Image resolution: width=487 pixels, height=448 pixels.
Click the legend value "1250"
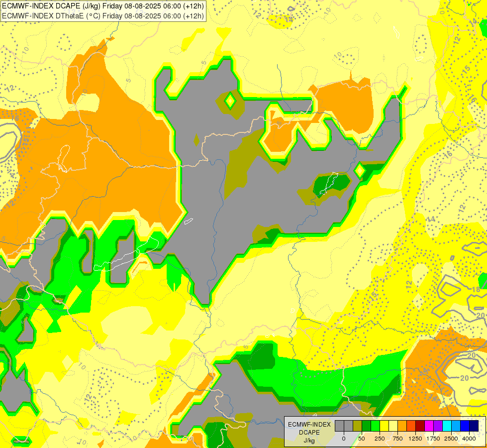point(415,439)
